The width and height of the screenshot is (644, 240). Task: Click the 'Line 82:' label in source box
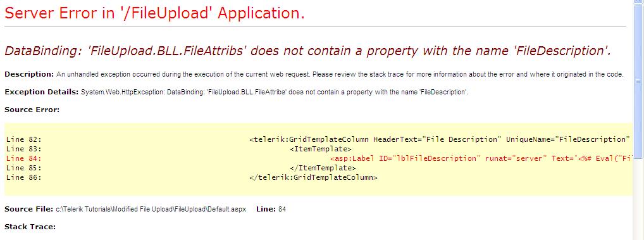[24, 139]
